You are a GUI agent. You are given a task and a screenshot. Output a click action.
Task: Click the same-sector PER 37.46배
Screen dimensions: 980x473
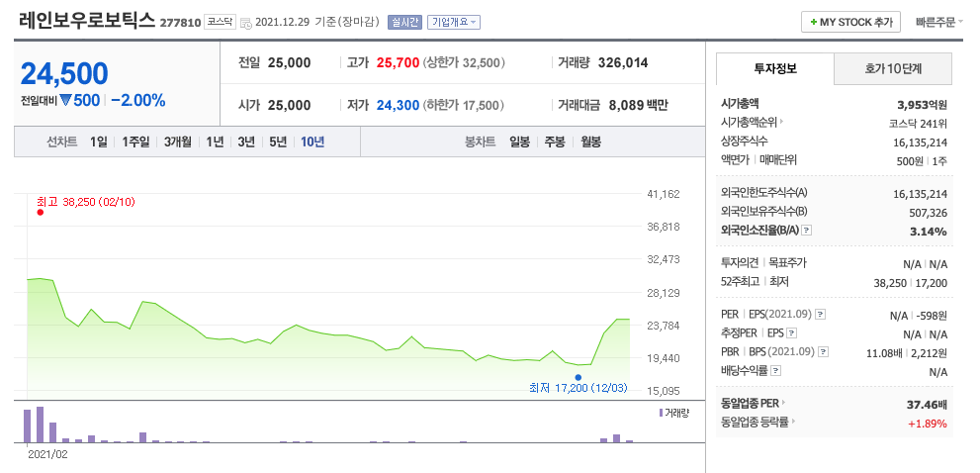pos(927,404)
